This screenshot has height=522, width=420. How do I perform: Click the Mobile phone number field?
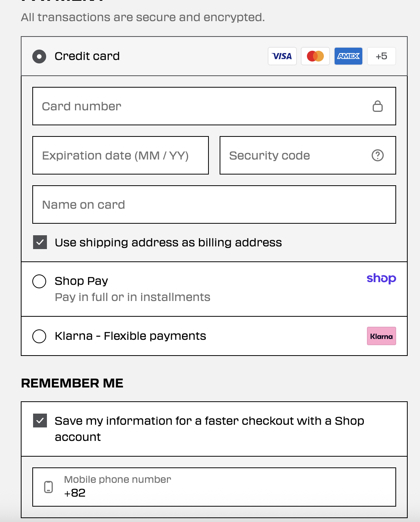pos(214,487)
